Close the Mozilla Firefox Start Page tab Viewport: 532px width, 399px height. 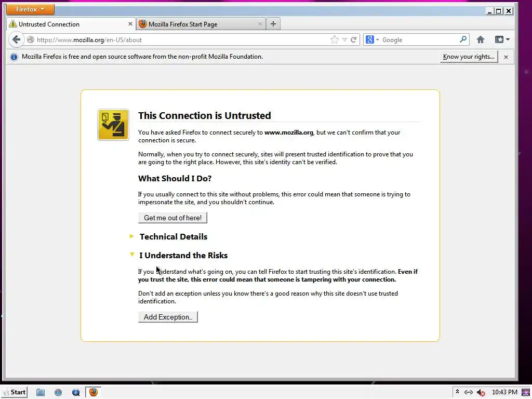pyautogui.click(x=260, y=24)
